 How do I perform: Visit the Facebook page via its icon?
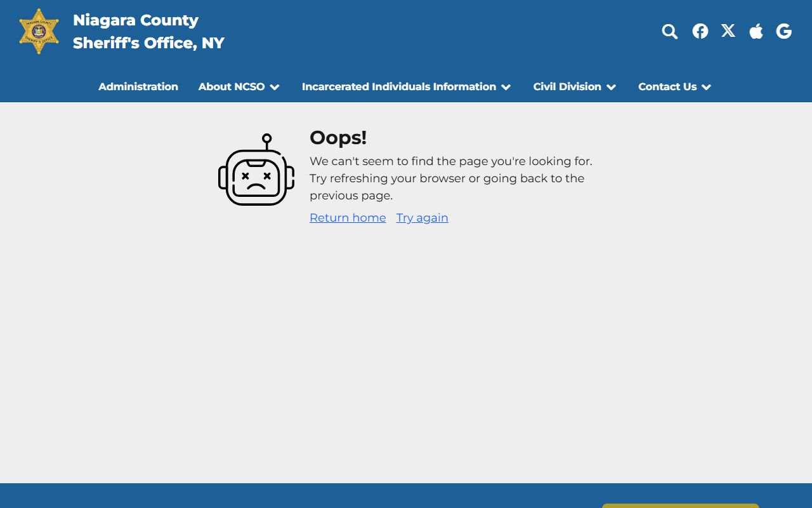[700, 31]
